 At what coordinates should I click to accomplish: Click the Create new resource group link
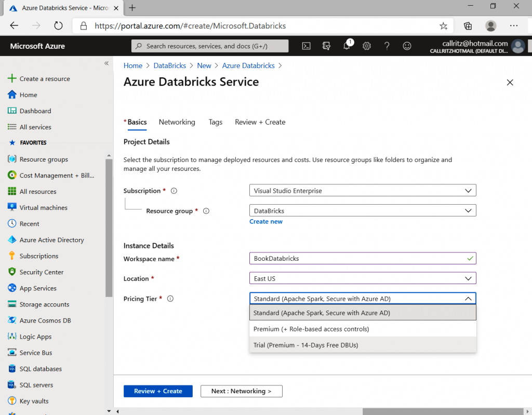[x=266, y=221]
